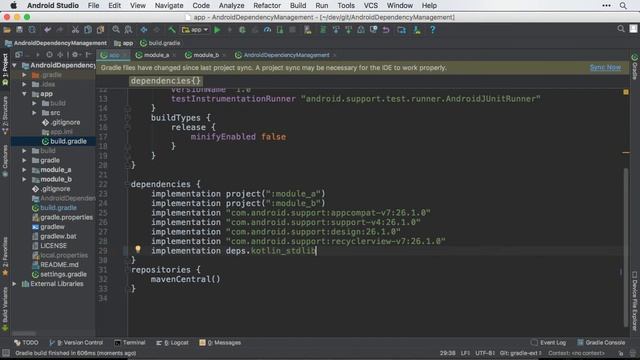
Task: Click the Paste toolbar icon
Action: pos(100,30)
